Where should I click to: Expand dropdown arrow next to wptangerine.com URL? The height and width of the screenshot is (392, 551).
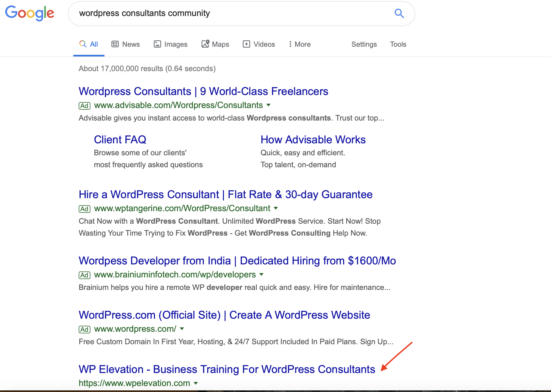(276, 208)
